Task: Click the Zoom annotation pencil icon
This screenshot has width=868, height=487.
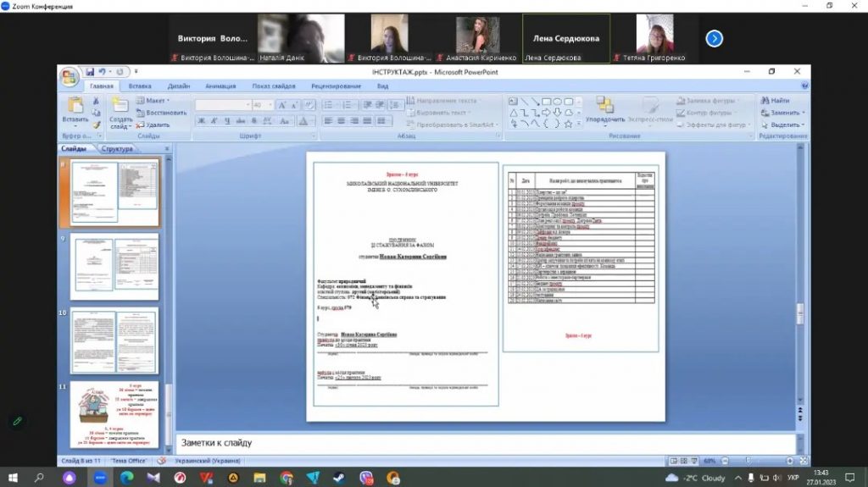Action: point(16,421)
